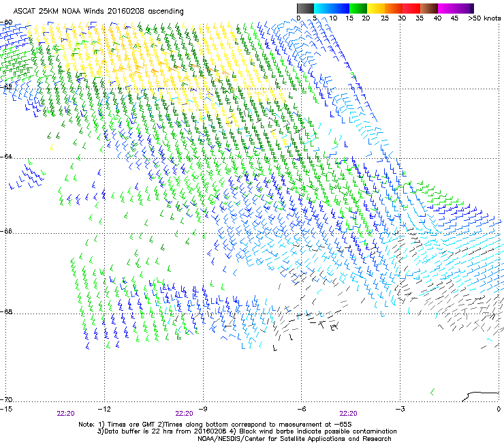Click the '-70' latitude axis label

click(x=6, y=399)
